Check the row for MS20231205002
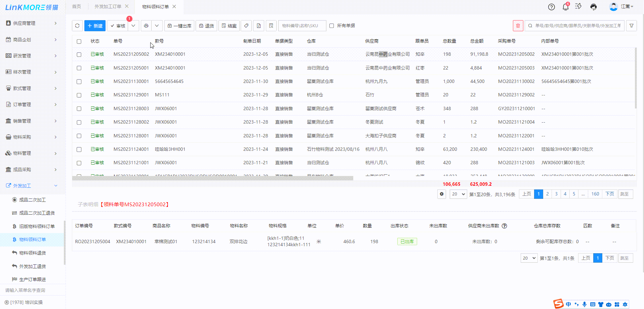The image size is (644, 309). 79,54
